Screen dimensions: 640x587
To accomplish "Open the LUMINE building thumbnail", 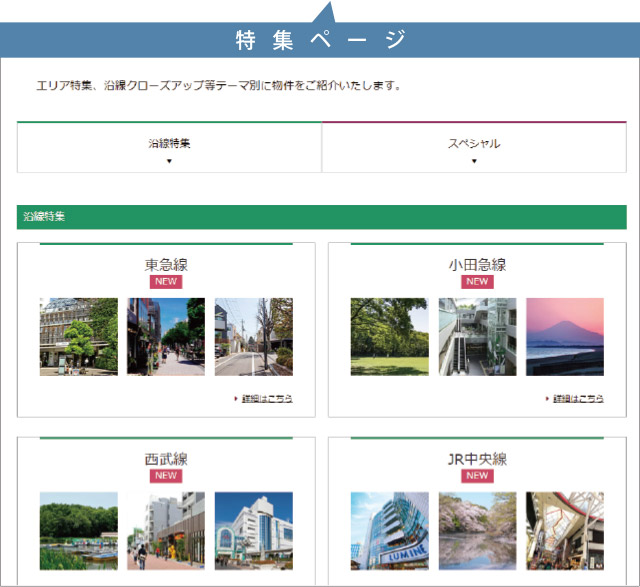I will (389, 530).
